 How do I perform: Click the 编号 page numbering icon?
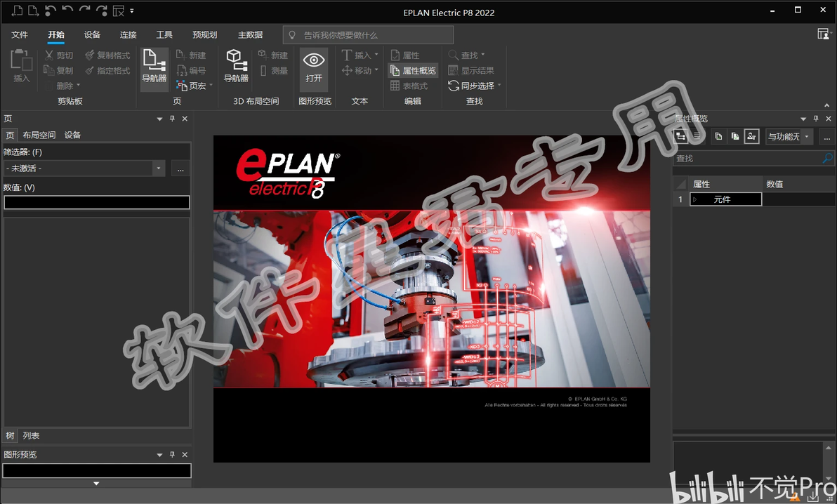(x=181, y=70)
